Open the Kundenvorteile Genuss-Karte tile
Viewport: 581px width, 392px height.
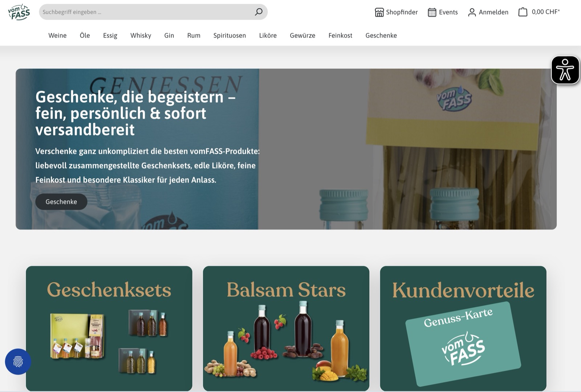463,328
